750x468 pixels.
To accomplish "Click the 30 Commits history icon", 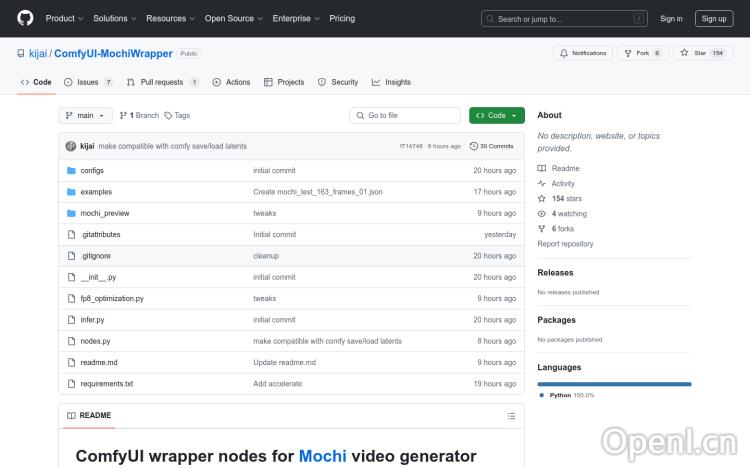I will [474, 146].
